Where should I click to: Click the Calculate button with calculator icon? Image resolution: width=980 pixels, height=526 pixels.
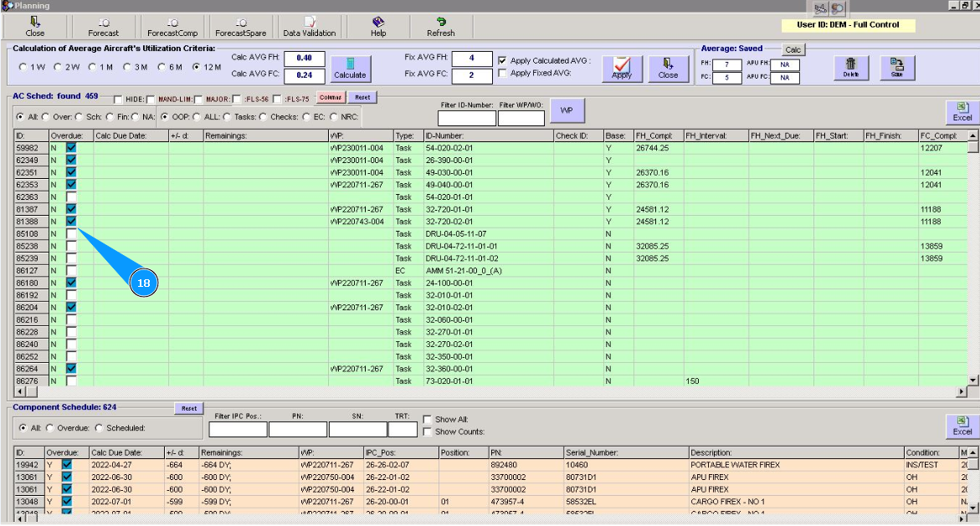pos(350,68)
